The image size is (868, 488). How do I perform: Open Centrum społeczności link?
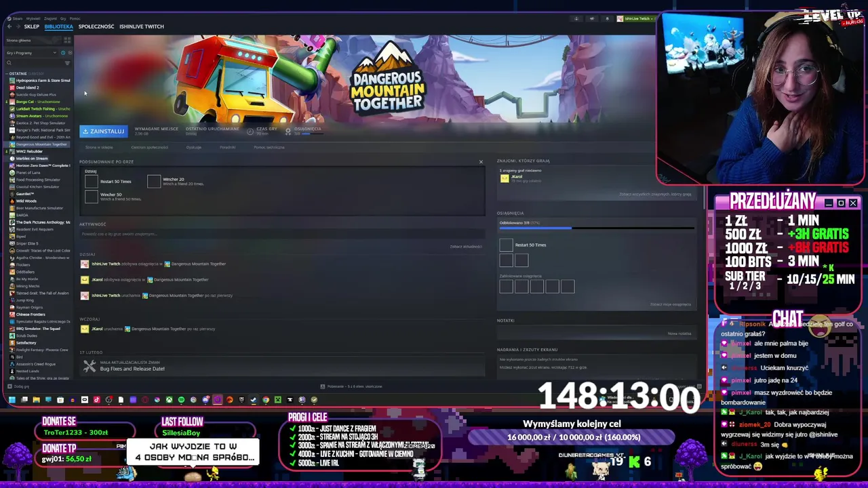tap(149, 147)
